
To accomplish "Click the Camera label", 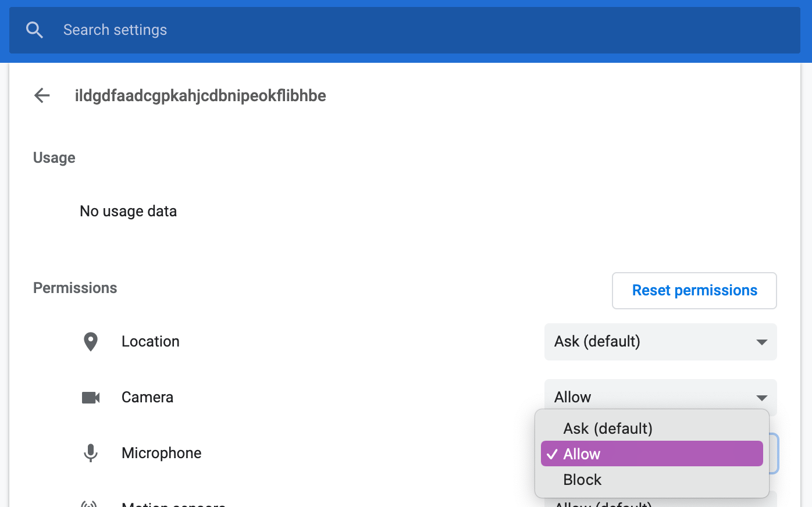I will pos(148,397).
